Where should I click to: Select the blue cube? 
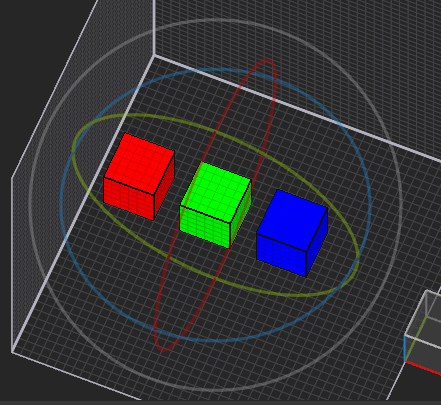pos(292,233)
